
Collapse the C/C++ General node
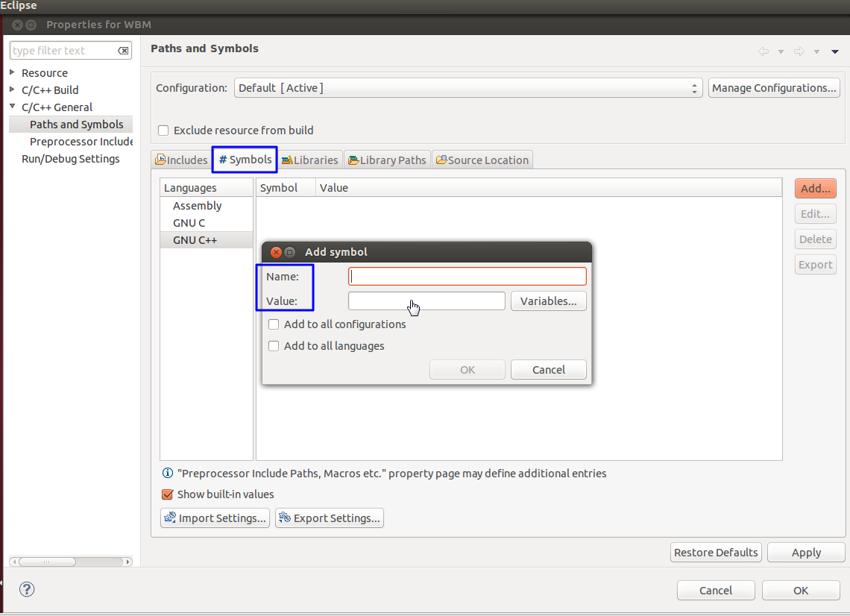pyautogui.click(x=13, y=107)
